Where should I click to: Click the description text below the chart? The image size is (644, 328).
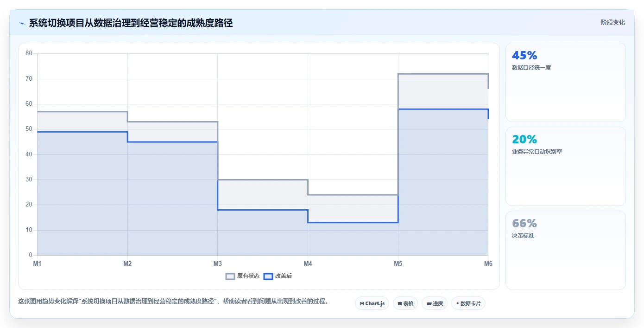(173, 301)
